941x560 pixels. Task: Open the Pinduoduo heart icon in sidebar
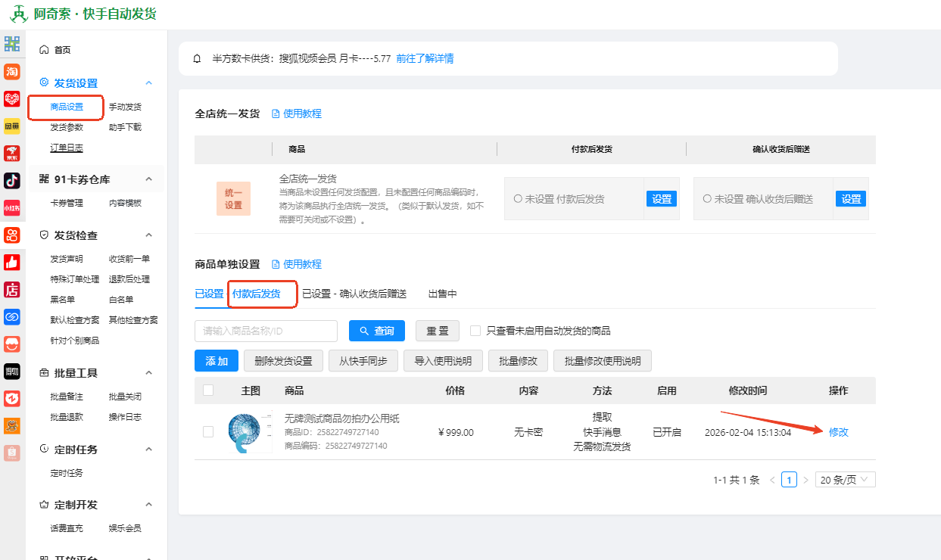pyautogui.click(x=12, y=98)
